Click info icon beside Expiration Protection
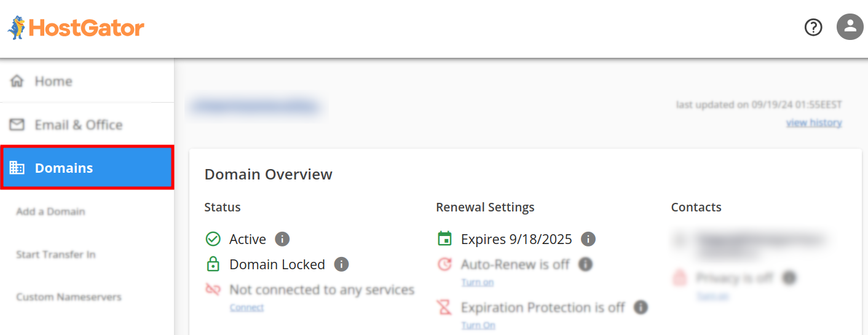 [x=641, y=307]
